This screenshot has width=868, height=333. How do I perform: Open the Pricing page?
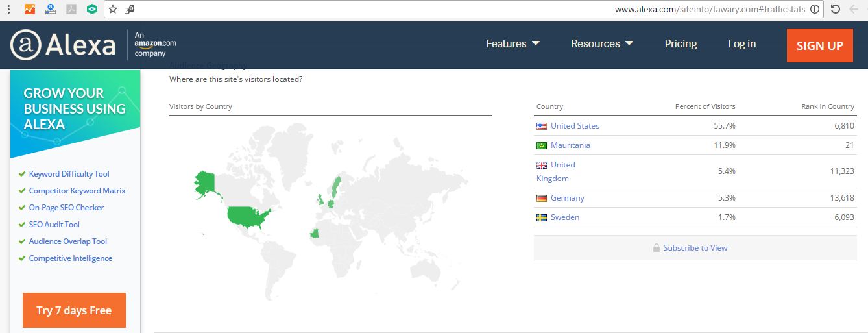click(681, 43)
